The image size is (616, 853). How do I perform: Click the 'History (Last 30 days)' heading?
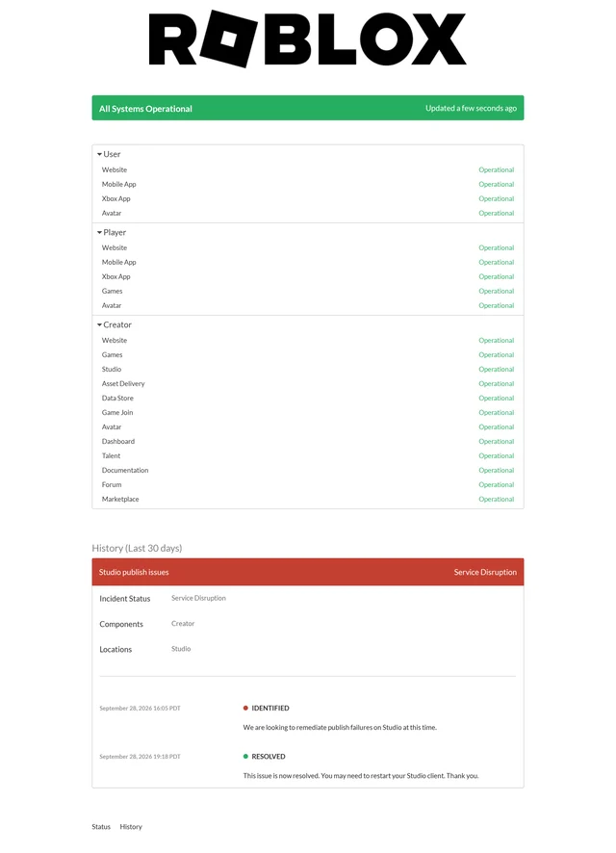click(x=137, y=548)
